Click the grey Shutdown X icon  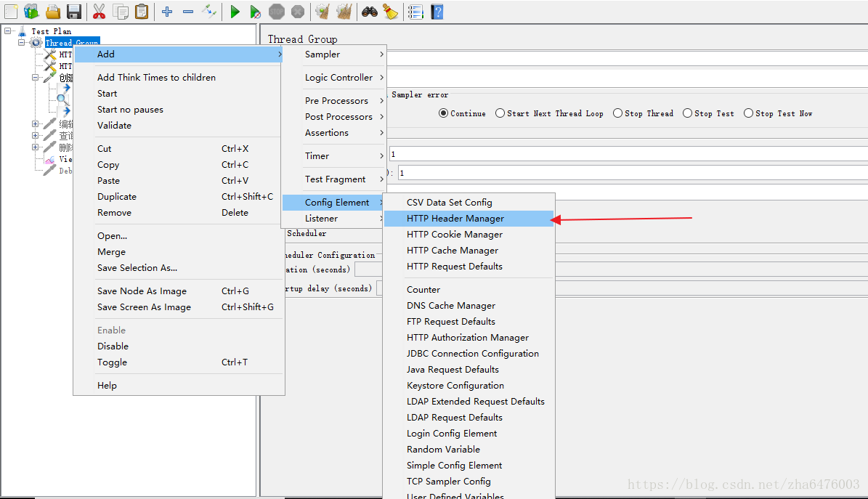(298, 11)
